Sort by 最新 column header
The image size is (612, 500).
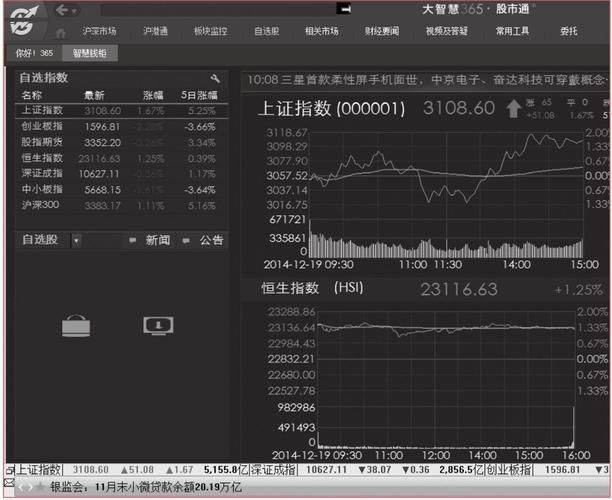tap(94, 95)
